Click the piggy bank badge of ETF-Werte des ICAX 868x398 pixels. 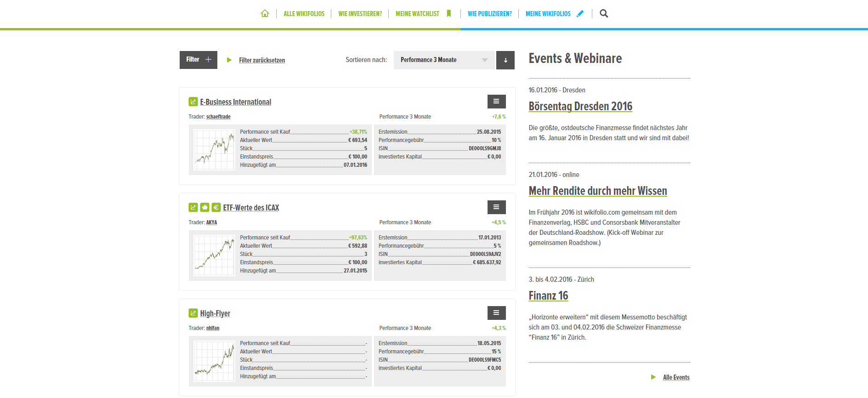click(x=204, y=207)
